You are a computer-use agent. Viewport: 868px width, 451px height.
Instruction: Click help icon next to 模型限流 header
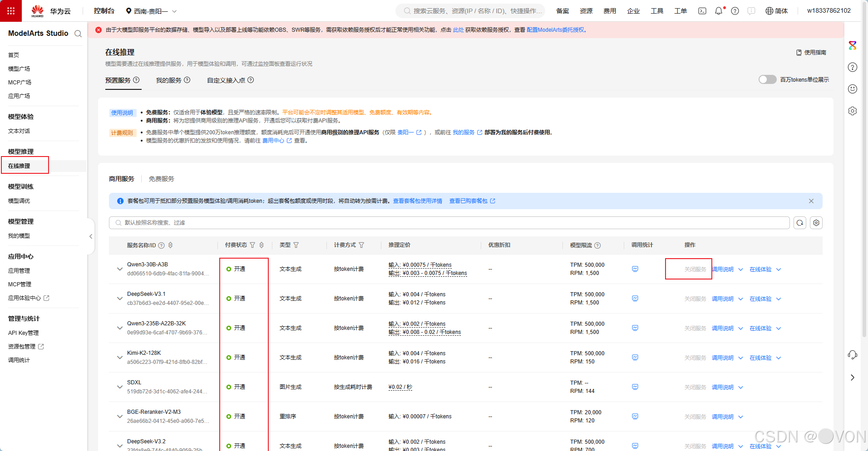pos(597,245)
